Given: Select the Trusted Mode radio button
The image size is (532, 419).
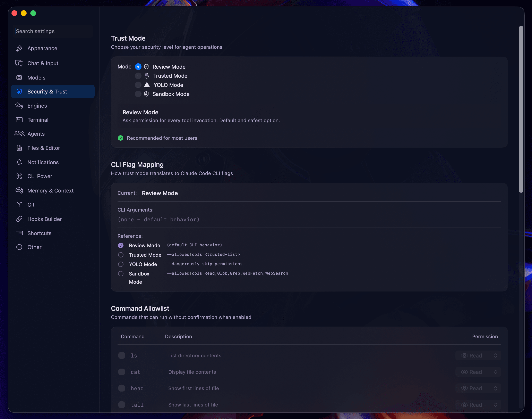Looking at the screenshot, I should tap(138, 76).
